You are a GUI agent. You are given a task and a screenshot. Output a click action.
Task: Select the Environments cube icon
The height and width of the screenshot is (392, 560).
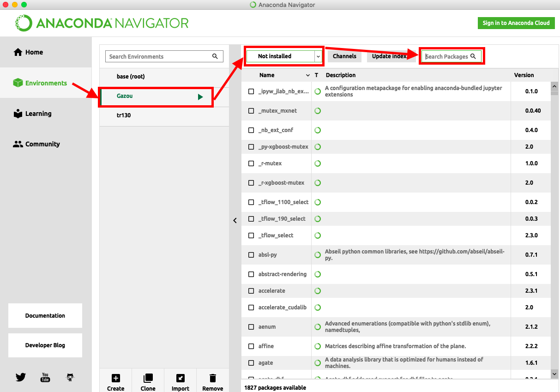[18, 83]
